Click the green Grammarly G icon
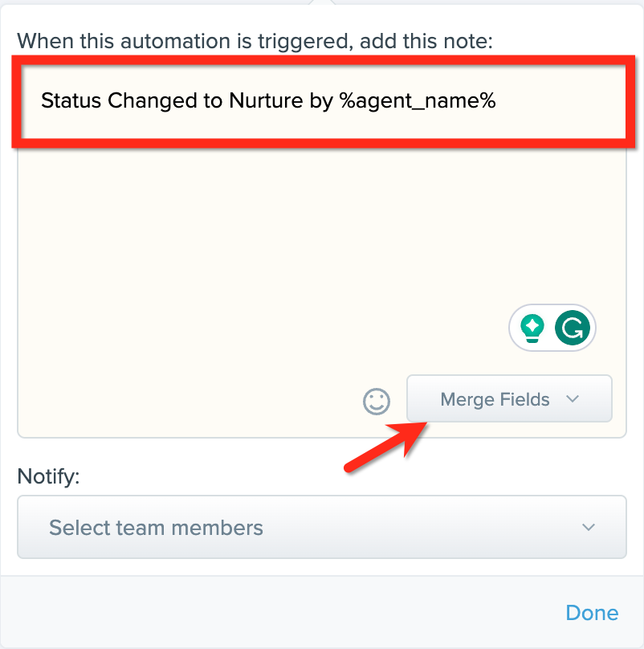The height and width of the screenshot is (649, 644). point(573,328)
